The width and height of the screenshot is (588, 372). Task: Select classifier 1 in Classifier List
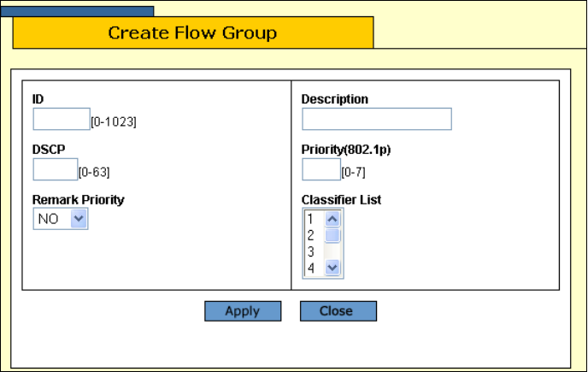312,219
